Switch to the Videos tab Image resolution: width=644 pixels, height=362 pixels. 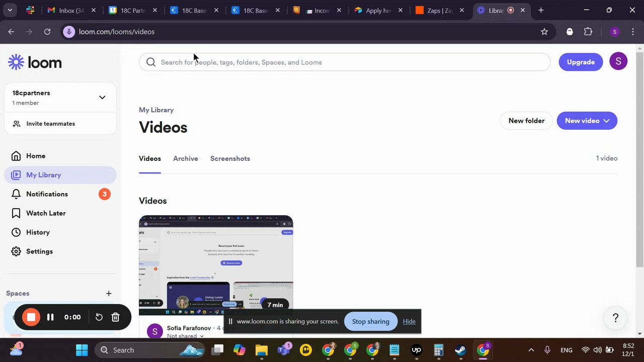tap(150, 158)
